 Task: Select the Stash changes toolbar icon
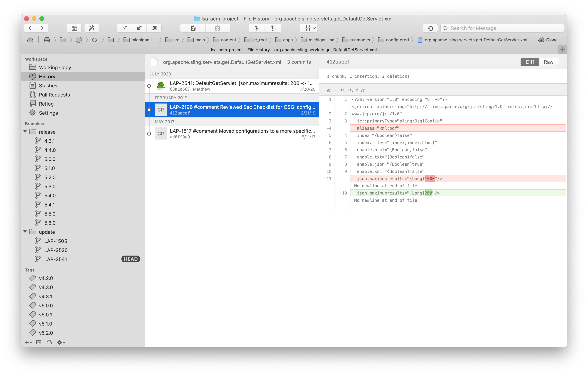[x=193, y=28]
